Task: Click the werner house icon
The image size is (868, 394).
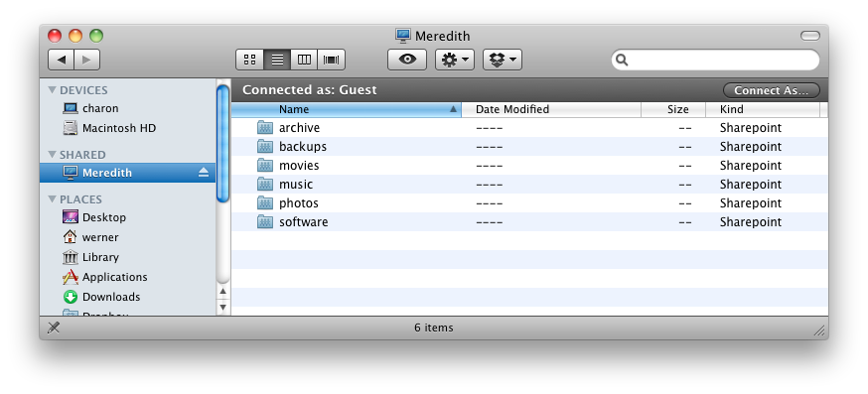Action: [x=71, y=237]
